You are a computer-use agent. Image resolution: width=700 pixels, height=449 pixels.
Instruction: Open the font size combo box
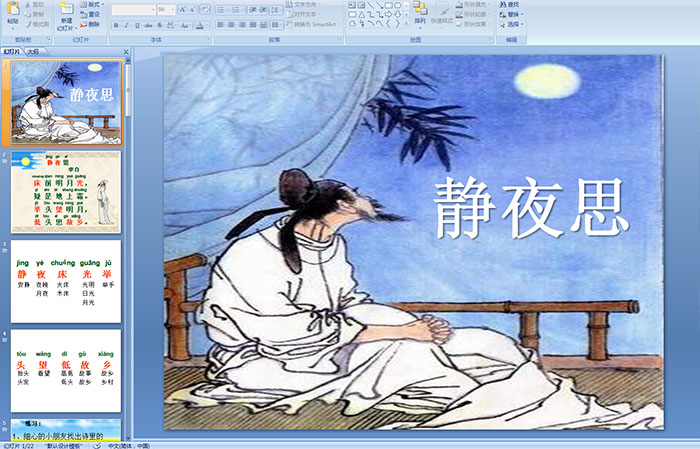(x=166, y=9)
